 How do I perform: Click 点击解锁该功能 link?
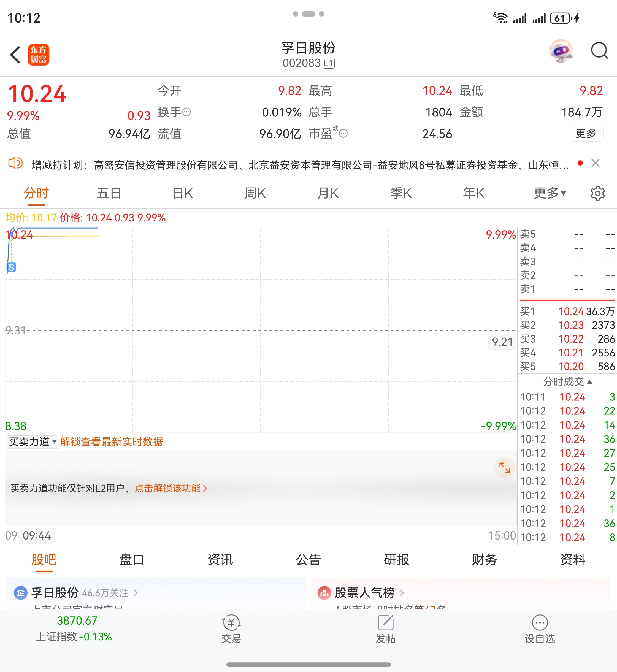click(171, 488)
